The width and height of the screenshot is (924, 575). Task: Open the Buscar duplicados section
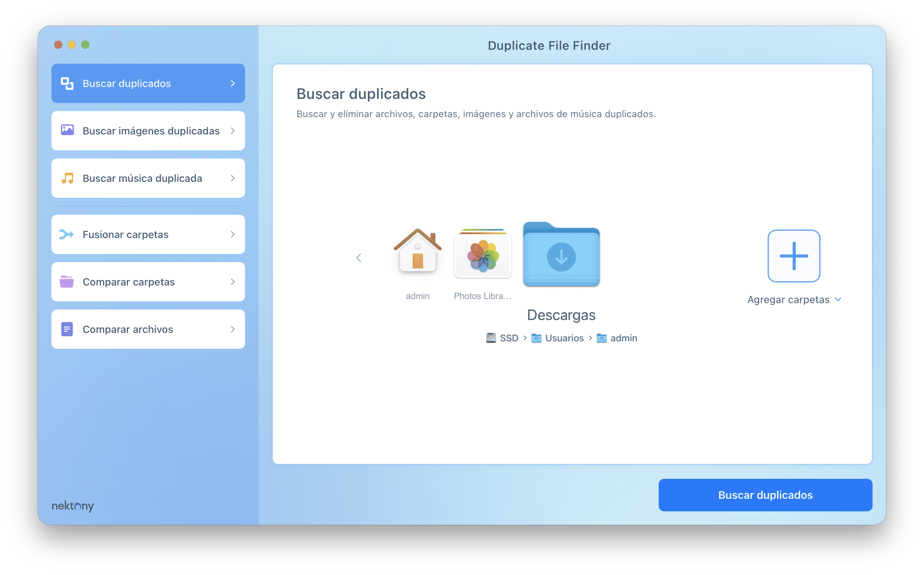point(148,83)
